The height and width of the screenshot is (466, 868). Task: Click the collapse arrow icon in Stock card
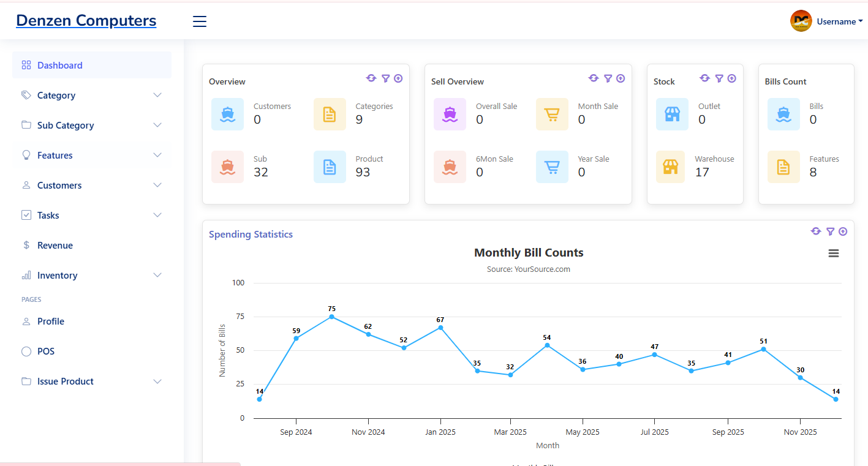731,78
